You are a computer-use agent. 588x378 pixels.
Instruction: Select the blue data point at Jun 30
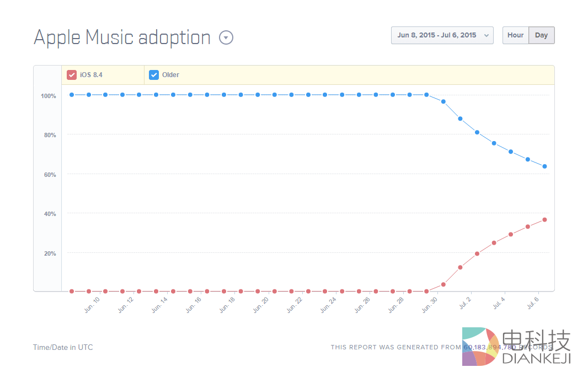click(x=443, y=101)
